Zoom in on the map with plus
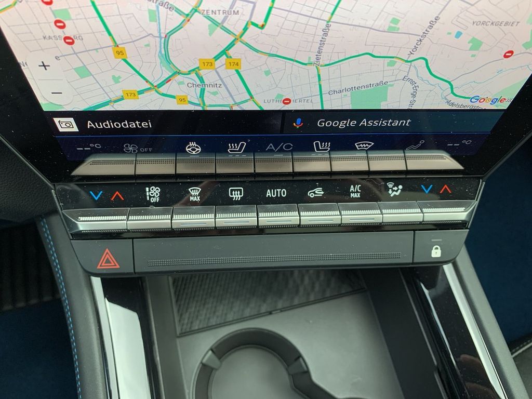 tap(44, 66)
